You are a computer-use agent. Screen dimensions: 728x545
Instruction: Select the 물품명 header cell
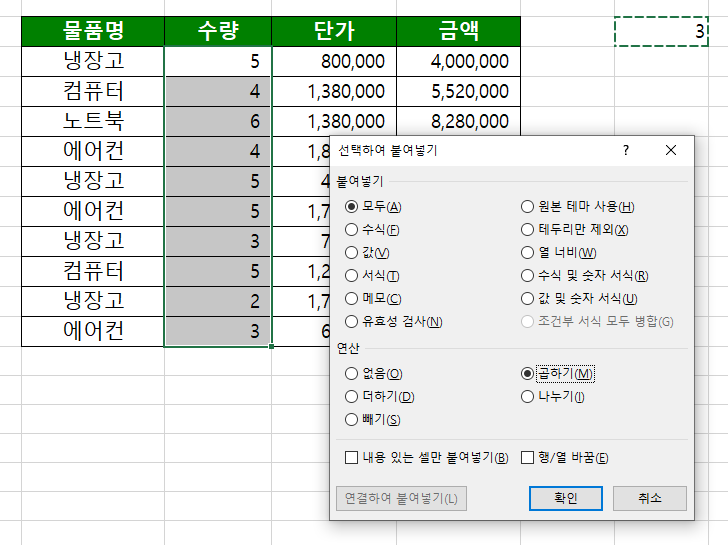pos(93,31)
